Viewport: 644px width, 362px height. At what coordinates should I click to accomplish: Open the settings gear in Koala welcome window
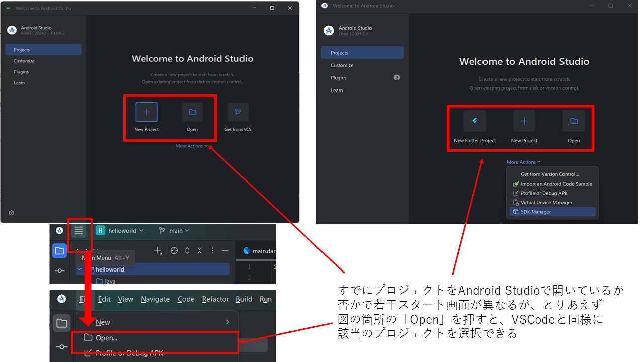tap(11, 213)
